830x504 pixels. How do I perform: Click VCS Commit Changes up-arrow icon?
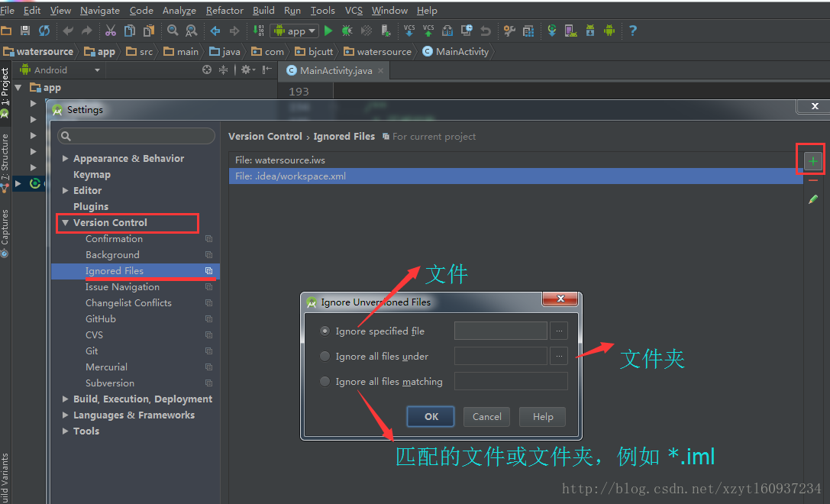[x=428, y=31]
